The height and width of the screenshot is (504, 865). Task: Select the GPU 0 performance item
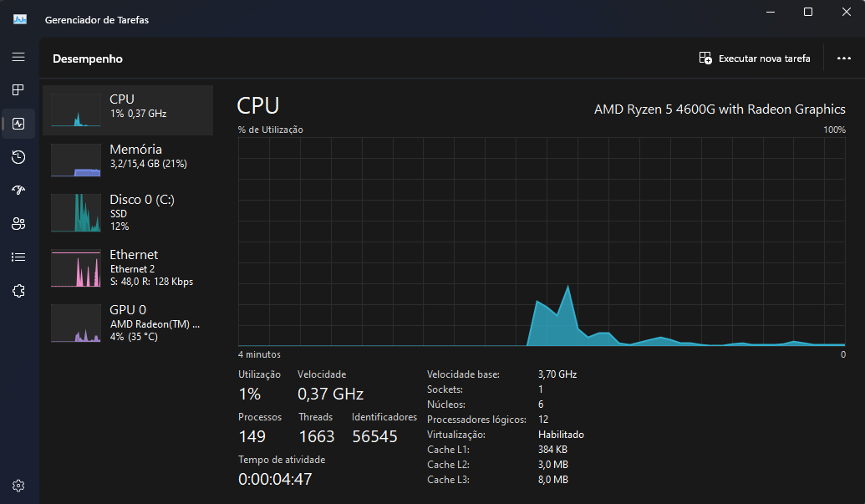128,323
